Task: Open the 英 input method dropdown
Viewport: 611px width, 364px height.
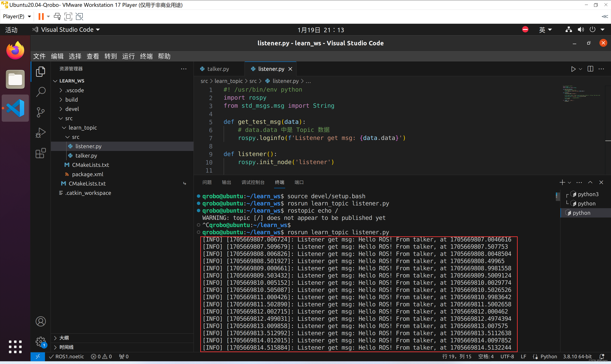Action: (x=545, y=30)
